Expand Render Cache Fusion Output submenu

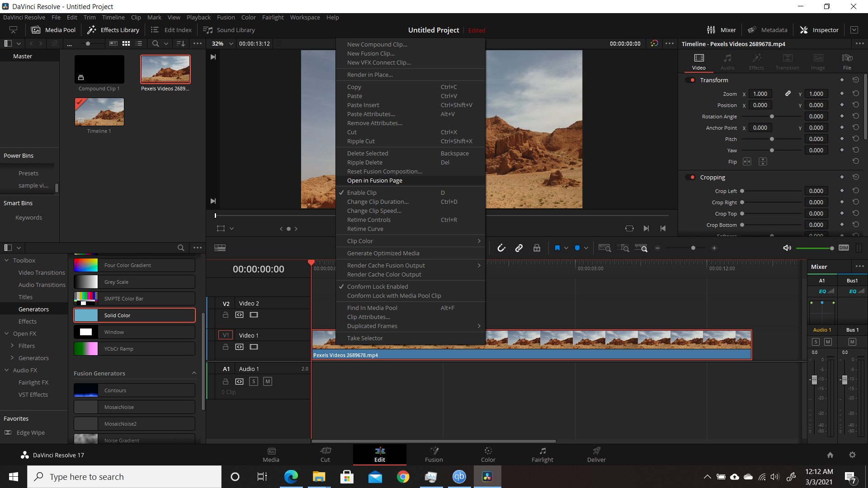coord(410,265)
